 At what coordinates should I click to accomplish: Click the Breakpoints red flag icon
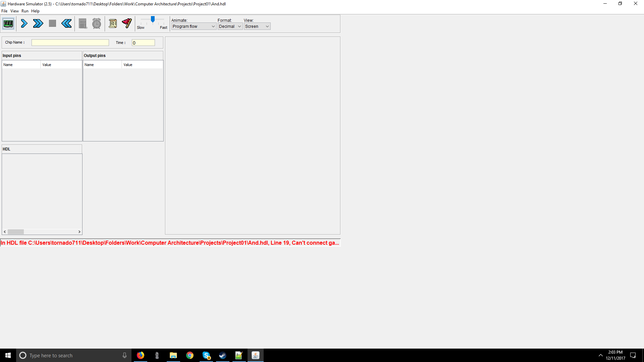click(x=127, y=23)
